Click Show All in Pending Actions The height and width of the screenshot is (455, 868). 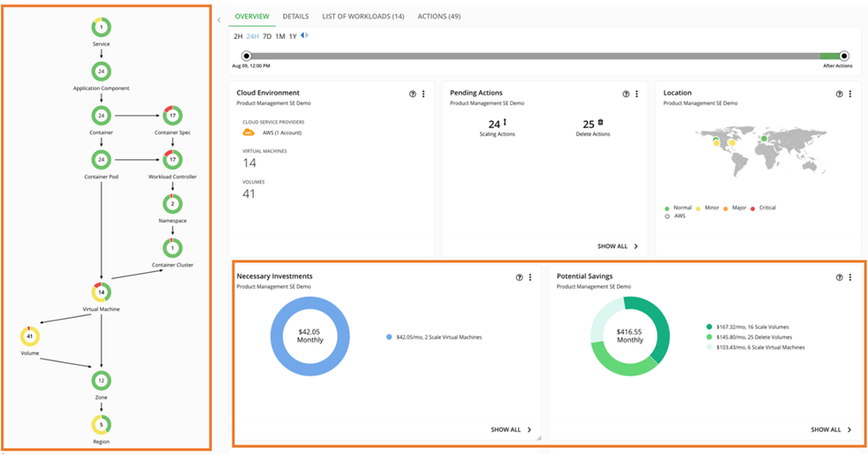click(x=618, y=246)
